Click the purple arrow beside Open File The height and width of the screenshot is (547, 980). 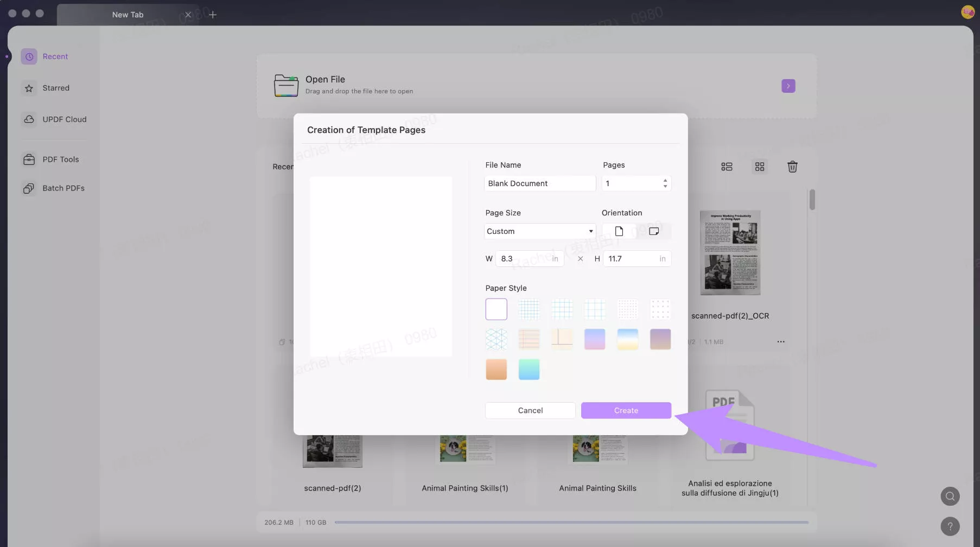click(x=788, y=86)
